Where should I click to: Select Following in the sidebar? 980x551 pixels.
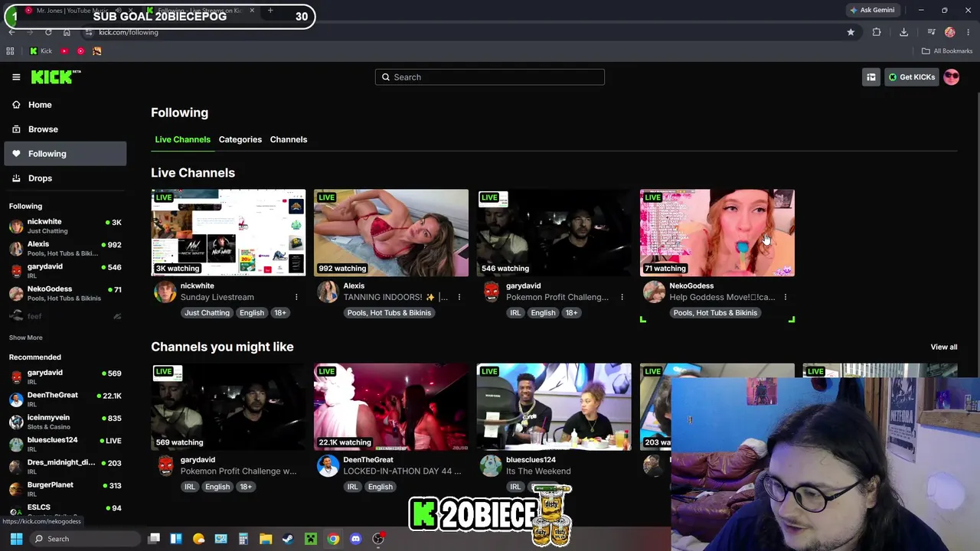[65, 154]
